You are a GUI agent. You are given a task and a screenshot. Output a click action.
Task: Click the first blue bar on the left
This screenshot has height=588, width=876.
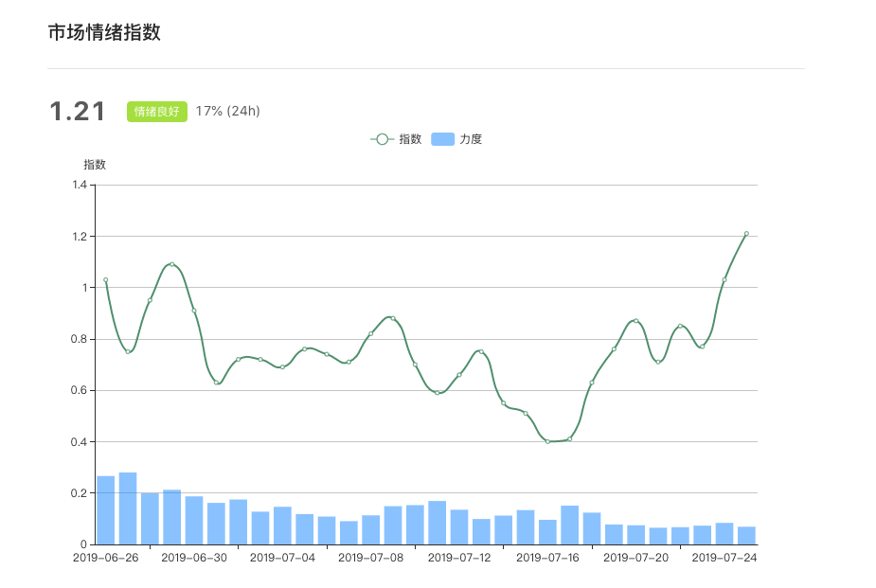click(105, 510)
